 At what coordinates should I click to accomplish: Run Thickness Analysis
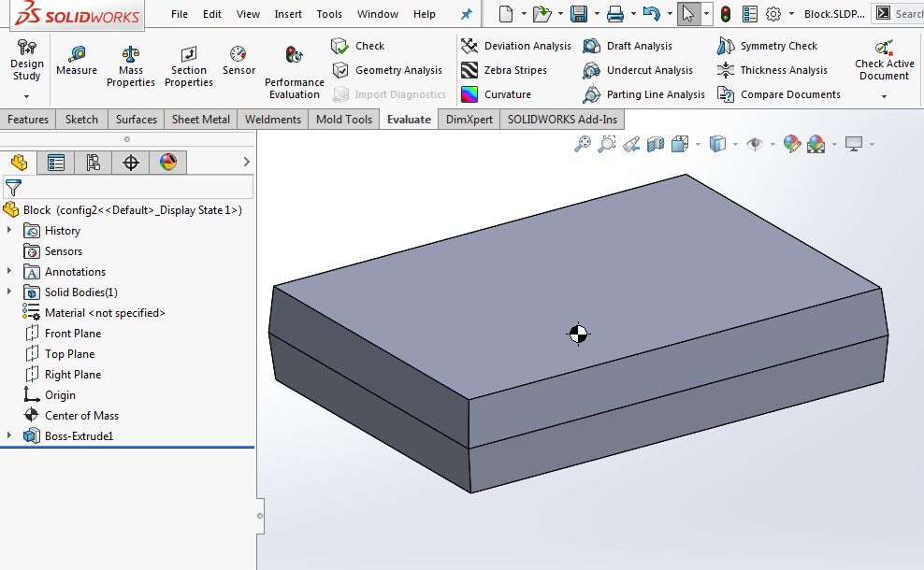pyautogui.click(x=772, y=70)
